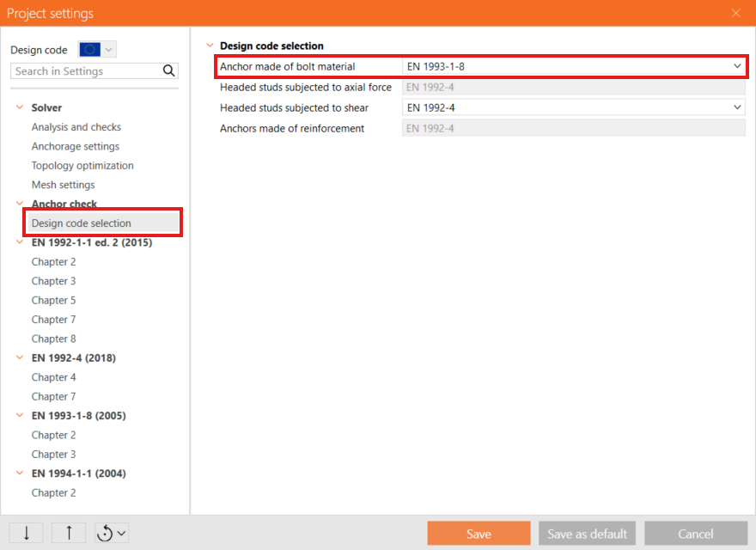
Task: Click the down arrow import icon
Action: point(26,533)
